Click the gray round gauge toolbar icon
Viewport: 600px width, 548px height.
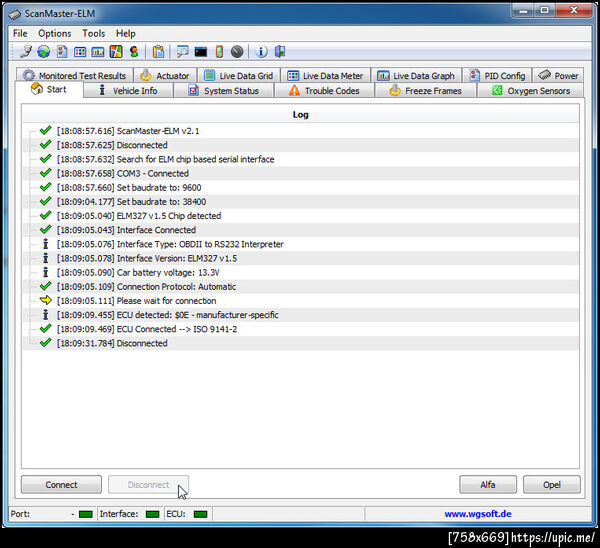tap(237, 51)
